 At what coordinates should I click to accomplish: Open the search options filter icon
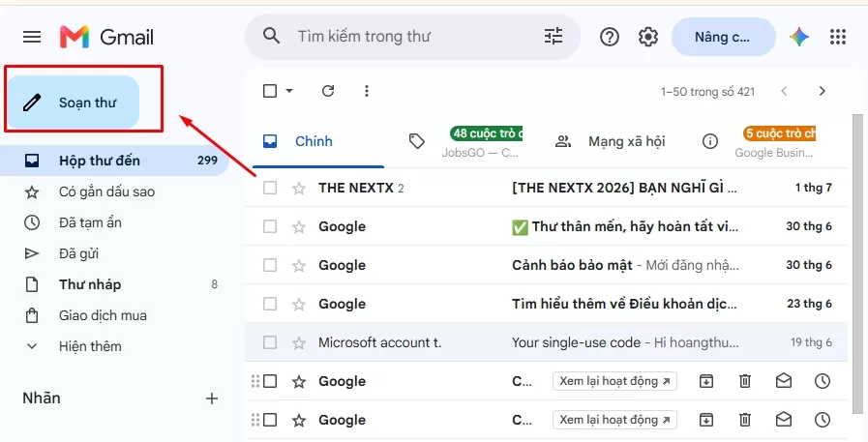[x=553, y=37]
